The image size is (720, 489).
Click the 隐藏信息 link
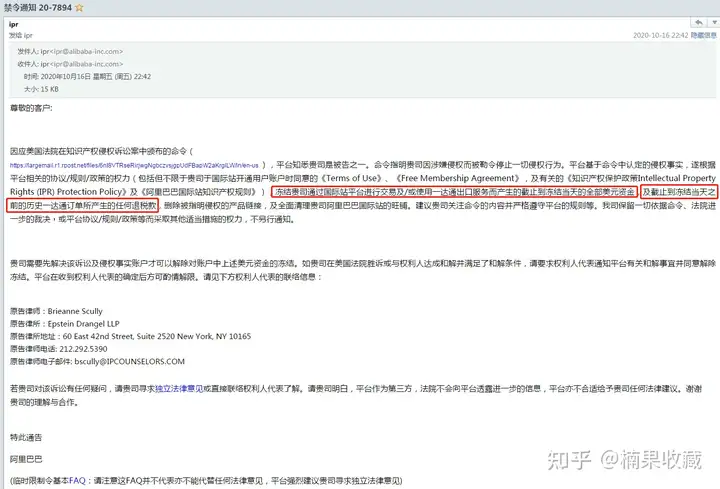click(703, 35)
